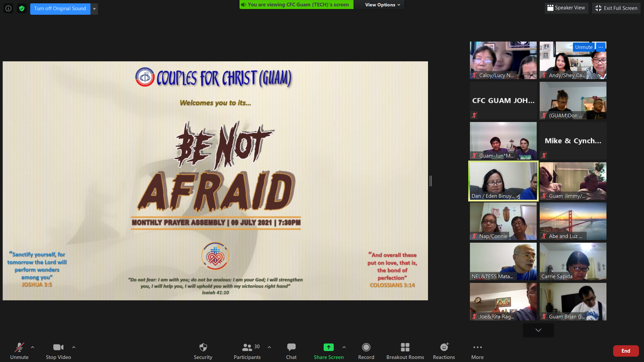Click the viewing CFC Guam (TECH)'s screen banner

pyautogui.click(x=297, y=5)
